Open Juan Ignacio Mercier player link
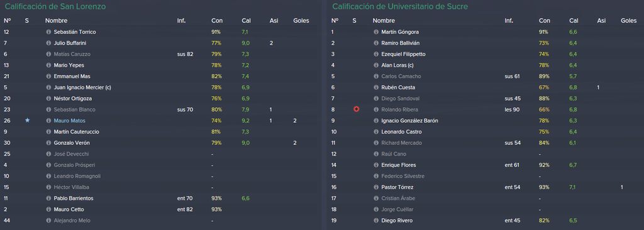Viewport: 644px width, 230px height. 82,87
